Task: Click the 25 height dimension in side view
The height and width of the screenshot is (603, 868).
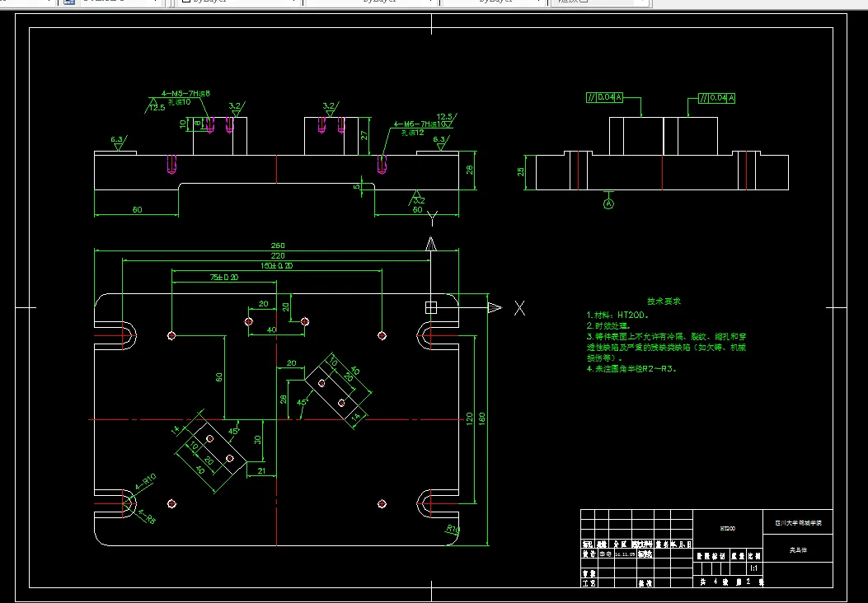Action: pyautogui.click(x=521, y=172)
